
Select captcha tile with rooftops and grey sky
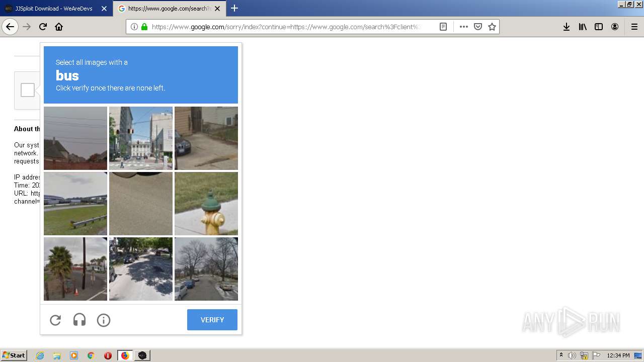click(x=75, y=138)
